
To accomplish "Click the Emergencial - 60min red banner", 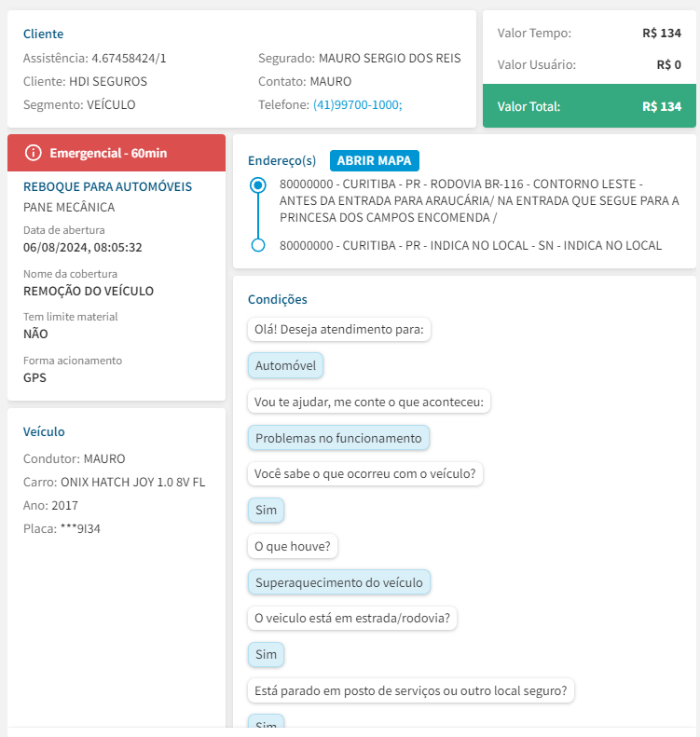I will click(117, 153).
